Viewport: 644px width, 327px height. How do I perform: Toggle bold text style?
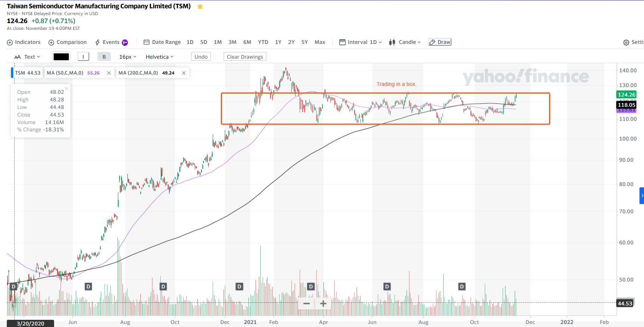coord(104,57)
